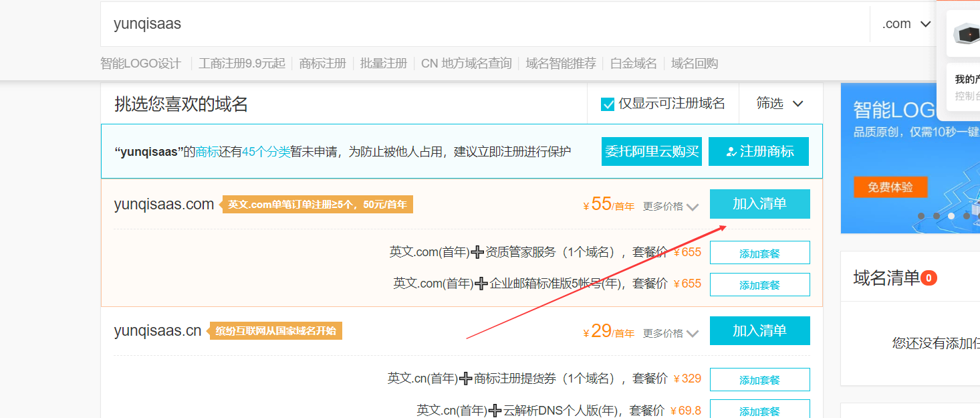Click the plus icon in 企业邮箱标准版 package row
The width and height of the screenshot is (980, 418).
click(x=481, y=284)
